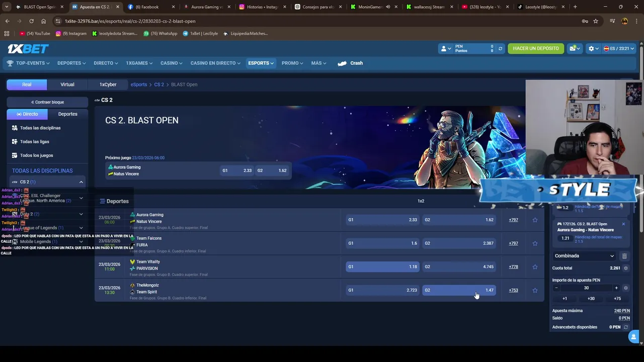Open Combinada bet type dropdown
The height and width of the screenshot is (362, 644).
tap(584, 256)
